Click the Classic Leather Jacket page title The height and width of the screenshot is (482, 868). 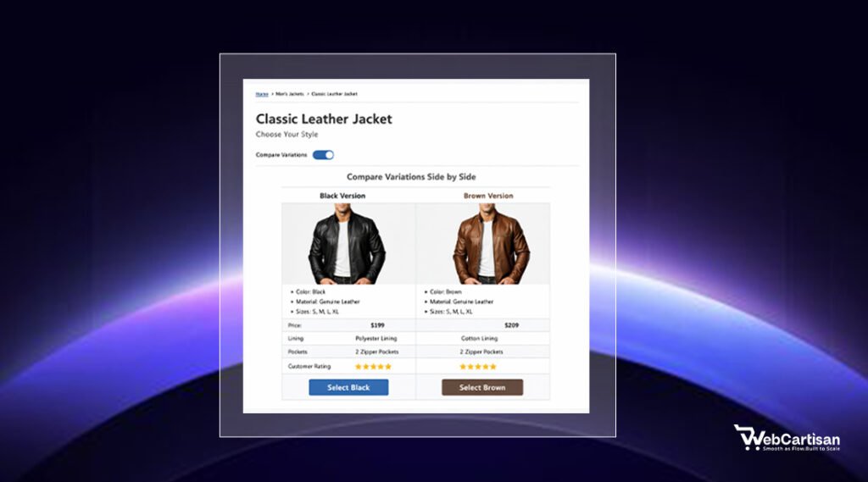(x=324, y=119)
